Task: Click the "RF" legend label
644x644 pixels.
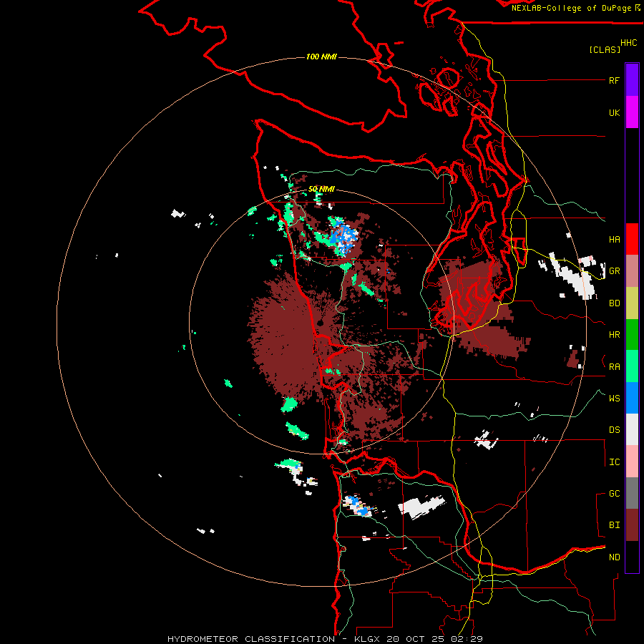Action: click(614, 80)
